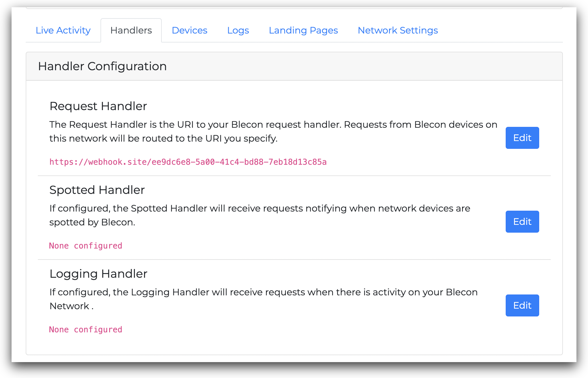View the Network Settings tab
Screen dimensions: 588x378
[398, 30]
